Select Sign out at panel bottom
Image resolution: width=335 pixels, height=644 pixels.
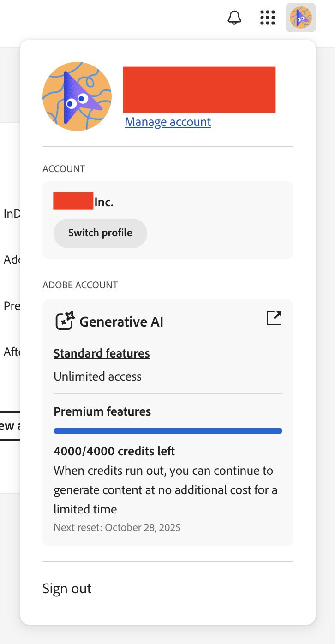(67, 589)
